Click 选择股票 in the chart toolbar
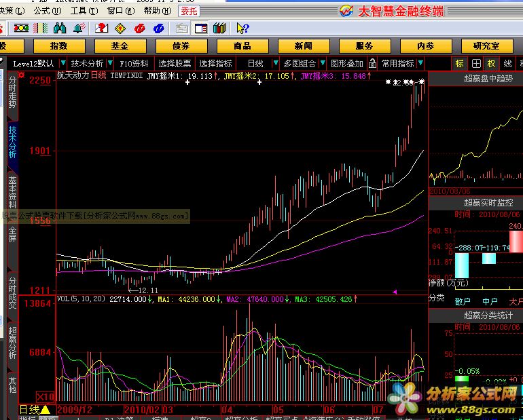 pyautogui.click(x=175, y=63)
